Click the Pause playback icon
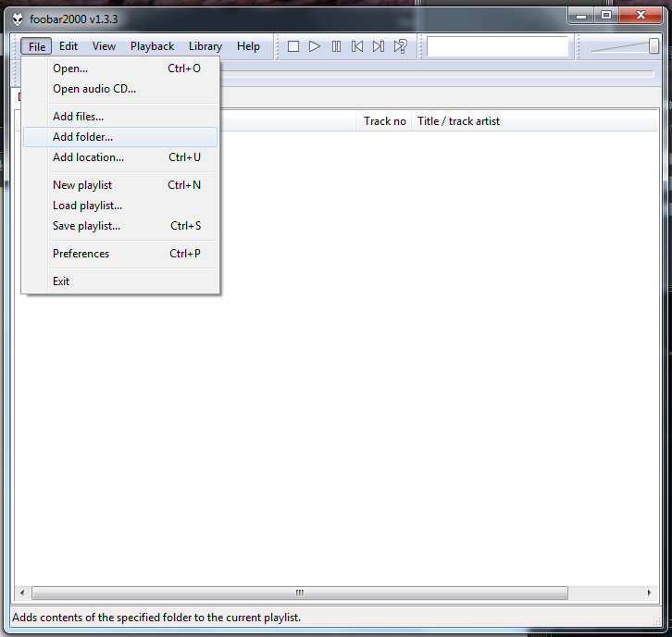Viewport: 672px width, 637px height. click(x=336, y=46)
